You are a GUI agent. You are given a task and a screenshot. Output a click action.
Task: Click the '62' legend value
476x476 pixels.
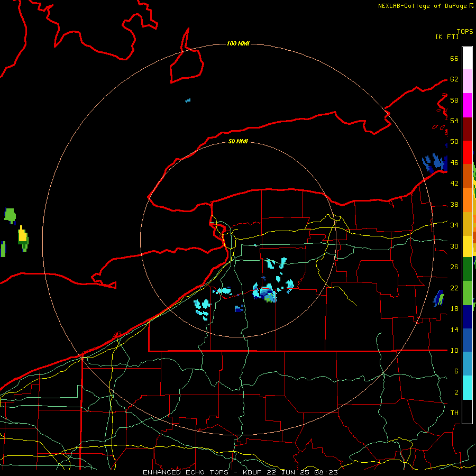tap(454, 79)
